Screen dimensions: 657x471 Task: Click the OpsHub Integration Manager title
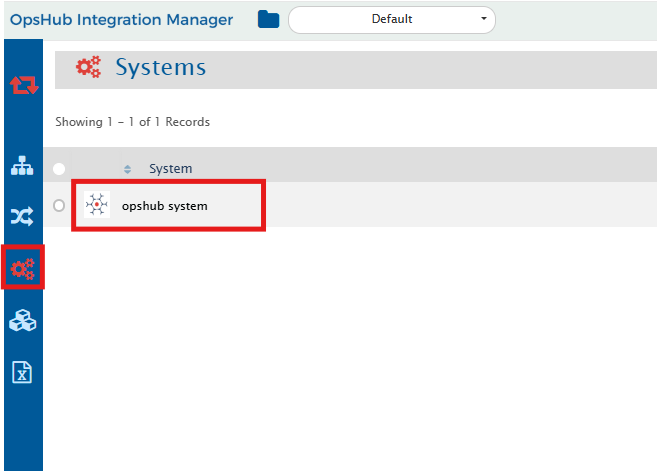coord(121,19)
